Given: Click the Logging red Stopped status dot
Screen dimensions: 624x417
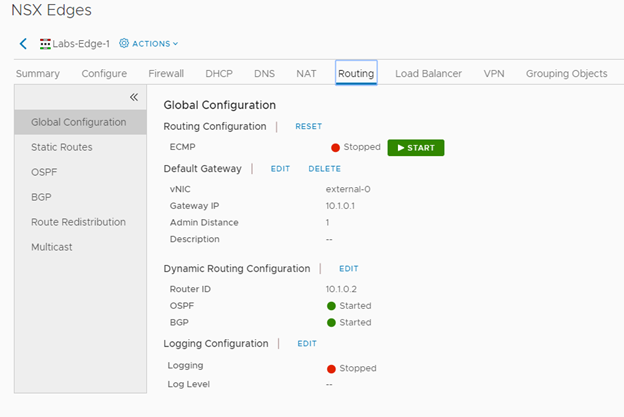Looking at the screenshot, I should click(331, 369).
